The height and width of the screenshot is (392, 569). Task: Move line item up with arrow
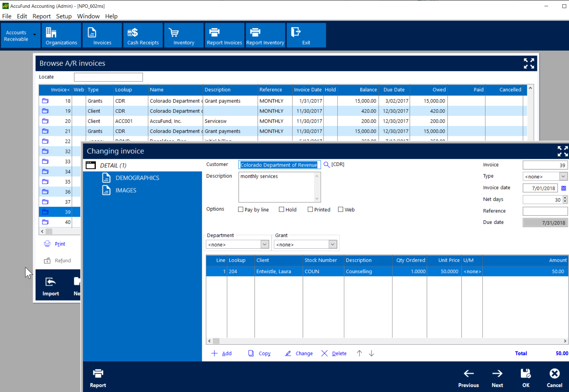pyautogui.click(x=359, y=353)
